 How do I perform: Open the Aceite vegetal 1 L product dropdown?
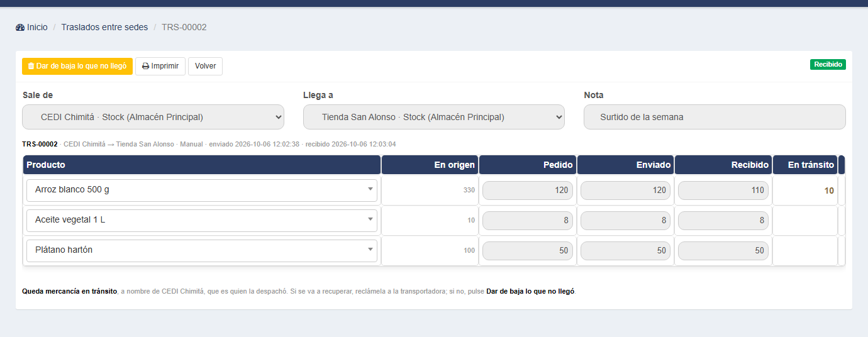[202, 221]
